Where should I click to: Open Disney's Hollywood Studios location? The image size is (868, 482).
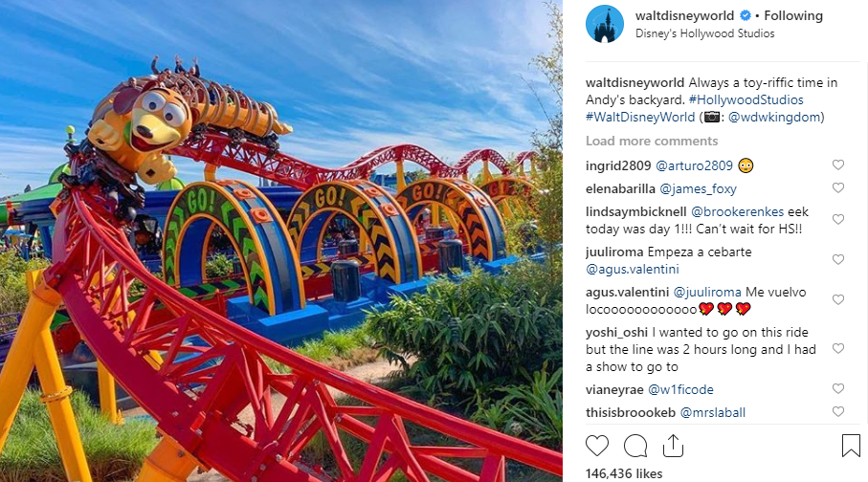click(x=704, y=33)
